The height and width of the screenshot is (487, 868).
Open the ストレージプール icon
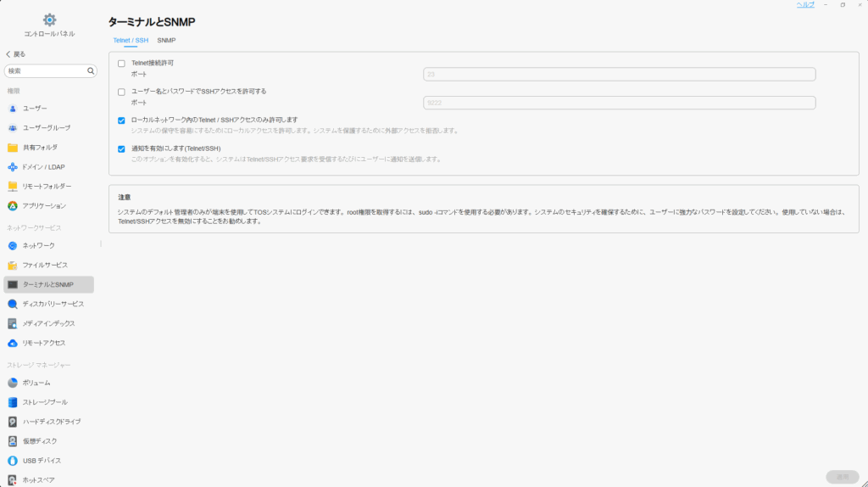point(13,402)
